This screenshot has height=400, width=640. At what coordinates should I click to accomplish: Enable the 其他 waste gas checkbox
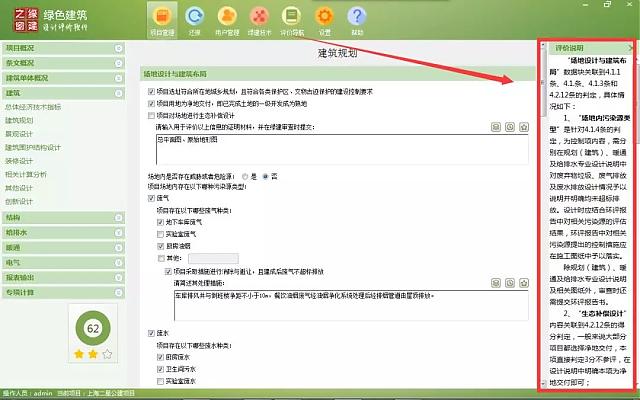coord(160,258)
